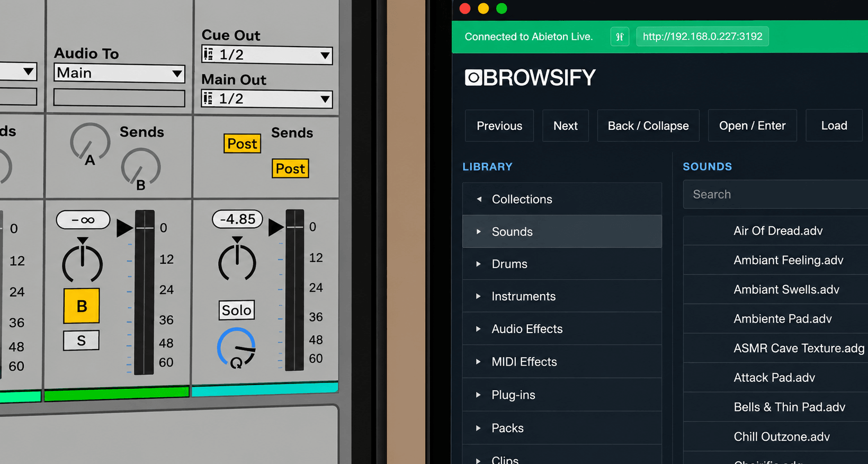
Task: Click the cyan main track color bar
Action: 265,388
